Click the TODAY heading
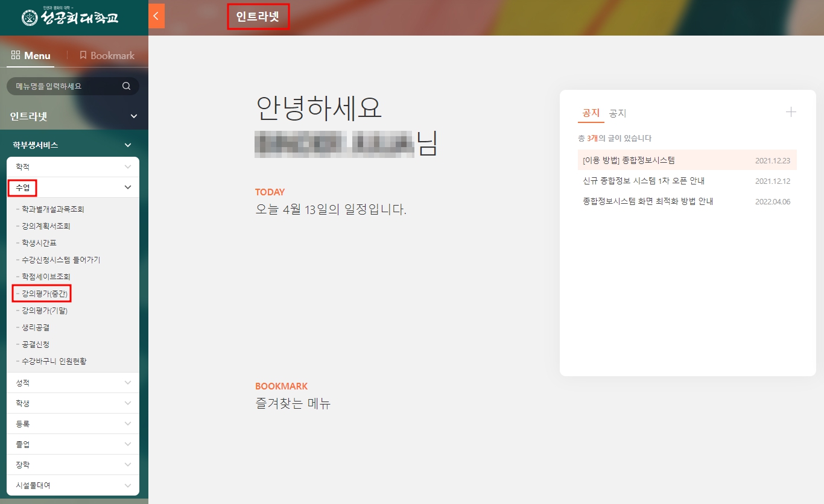The image size is (824, 504). coord(270,192)
